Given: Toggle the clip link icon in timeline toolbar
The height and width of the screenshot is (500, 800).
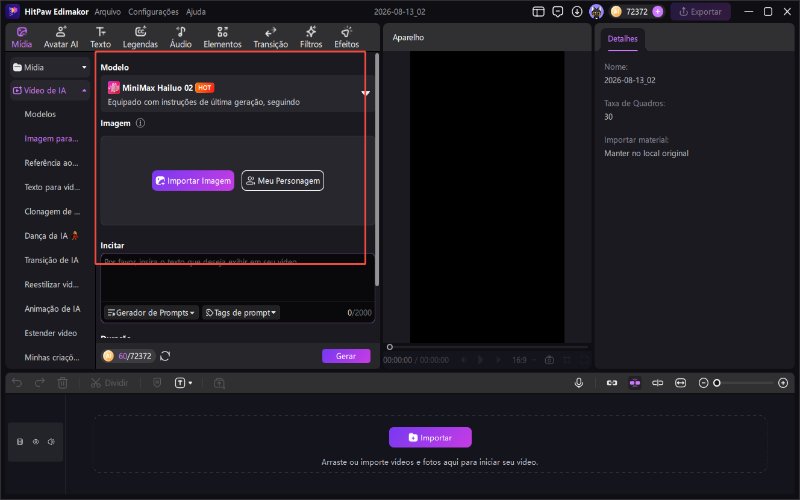Looking at the screenshot, I should point(612,383).
